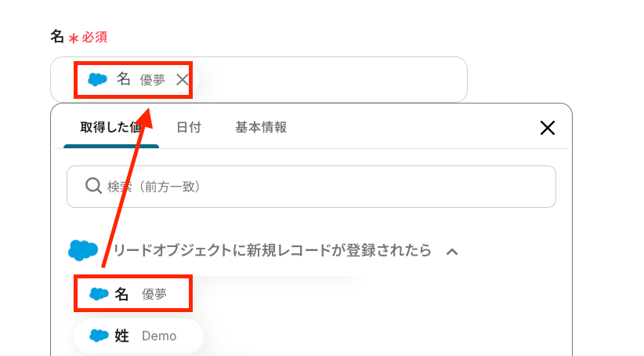The width and height of the screenshot is (644, 356).
Task: Select the 名 優夢 chip in the field
Action: point(133,79)
